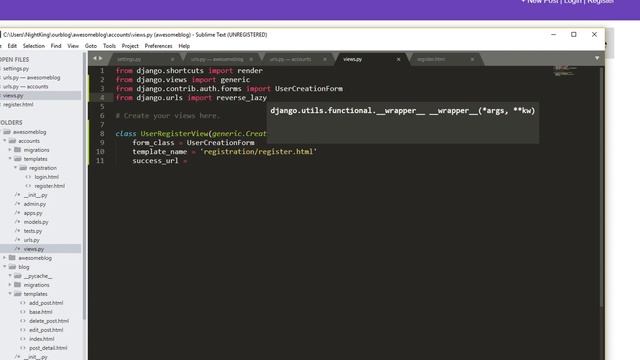Expand blog migrations folder arrow
The image size is (640, 360).
(x=10, y=285)
